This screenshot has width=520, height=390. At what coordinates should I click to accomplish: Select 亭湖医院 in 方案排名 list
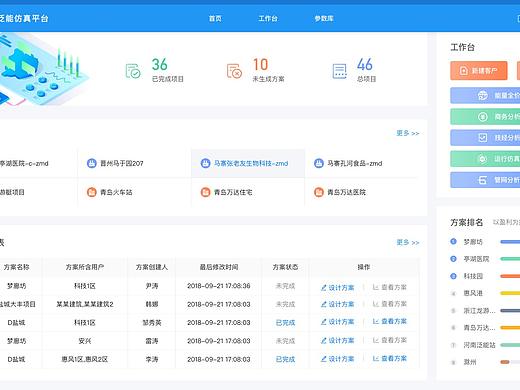[476, 259]
